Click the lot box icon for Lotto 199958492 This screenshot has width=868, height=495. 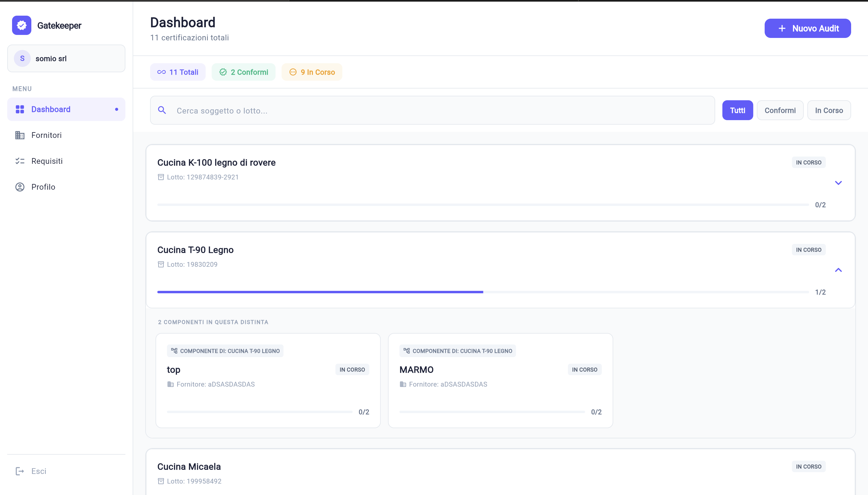tap(161, 481)
